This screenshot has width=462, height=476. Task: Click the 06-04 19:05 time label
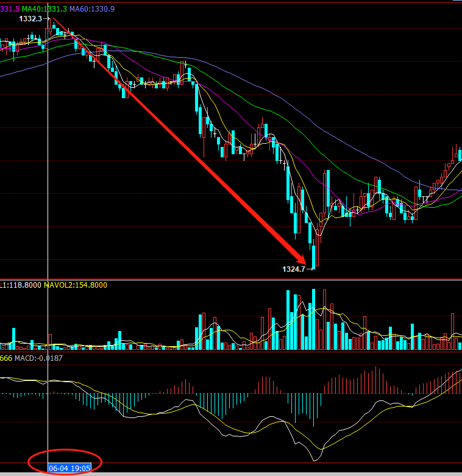70,469
